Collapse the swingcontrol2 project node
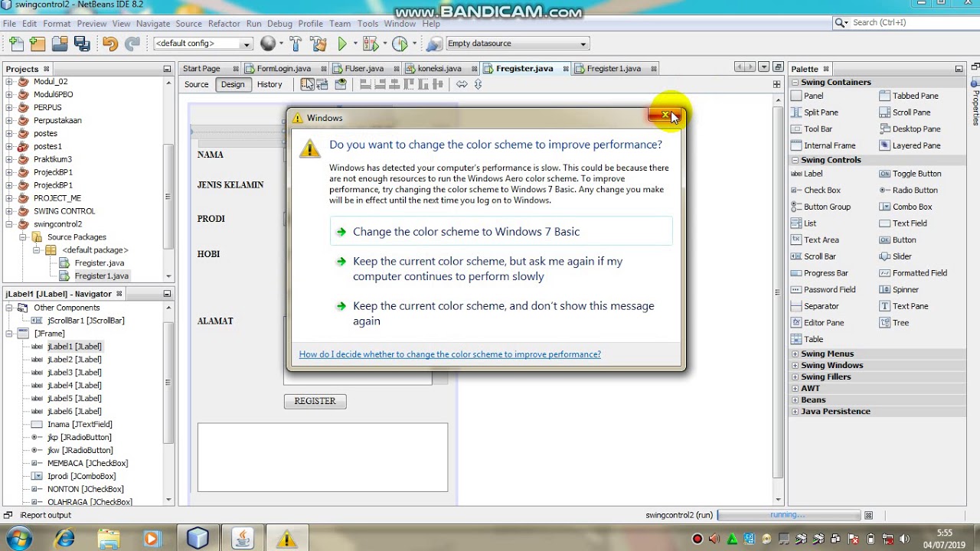 pos(9,224)
